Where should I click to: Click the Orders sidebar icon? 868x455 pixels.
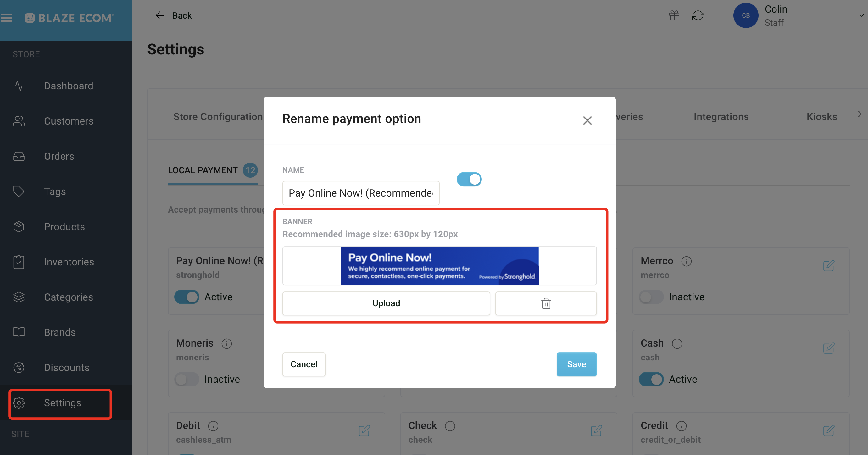click(x=19, y=156)
